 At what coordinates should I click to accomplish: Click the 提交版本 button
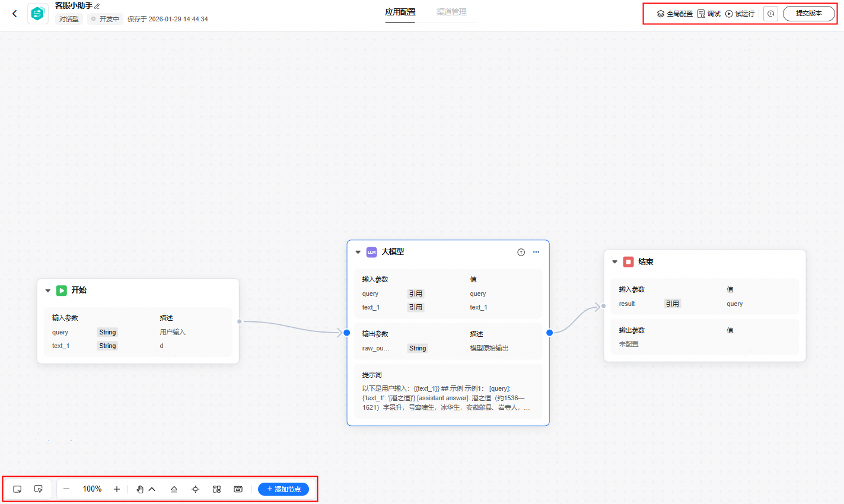[x=808, y=14]
